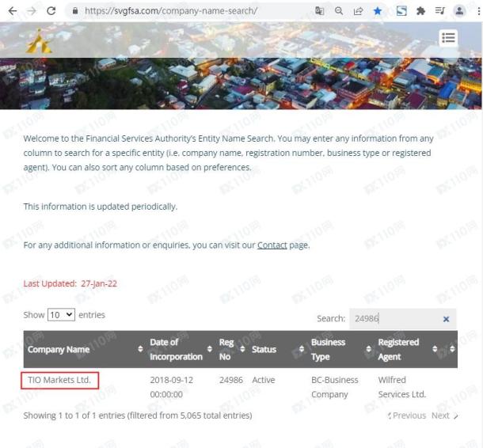Open browser three-dot menu
483x448 pixels.
478,11
